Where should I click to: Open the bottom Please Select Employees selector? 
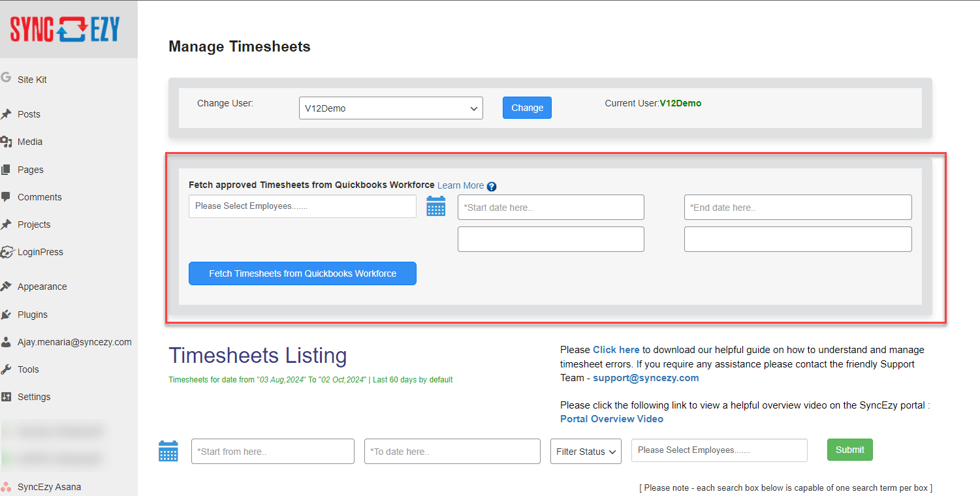(x=719, y=450)
